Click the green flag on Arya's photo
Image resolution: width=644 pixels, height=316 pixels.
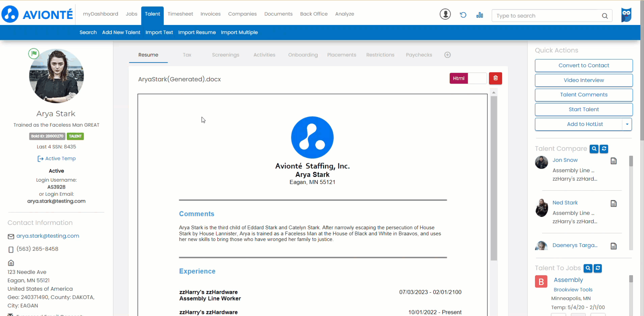[34, 53]
